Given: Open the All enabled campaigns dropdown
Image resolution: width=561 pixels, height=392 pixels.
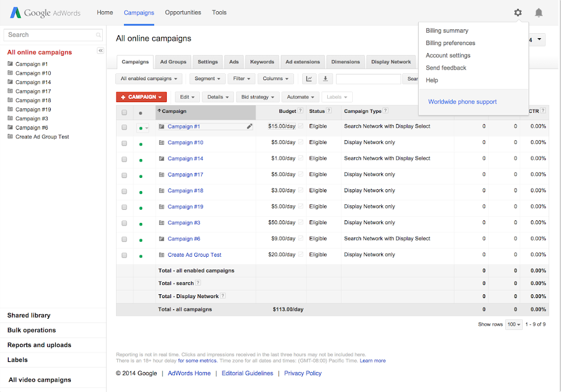Looking at the screenshot, I should click(x=149, y=79).
